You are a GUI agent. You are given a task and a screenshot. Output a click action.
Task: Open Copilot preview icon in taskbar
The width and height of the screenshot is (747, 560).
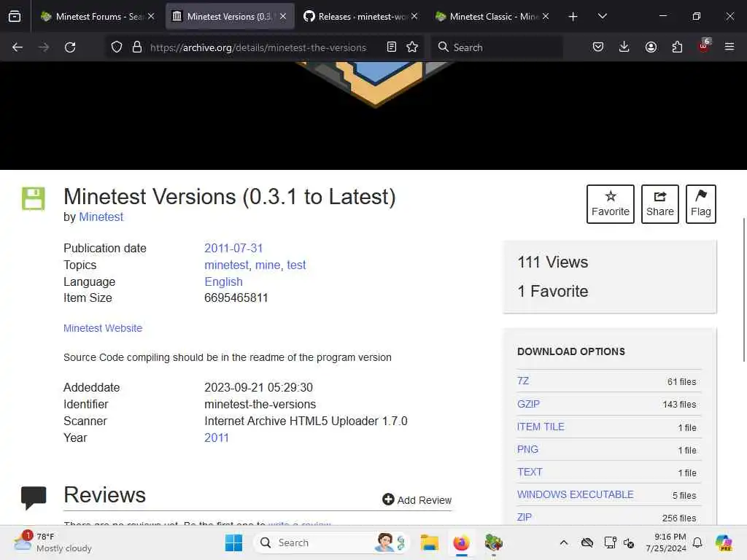(x=724, y=542)
